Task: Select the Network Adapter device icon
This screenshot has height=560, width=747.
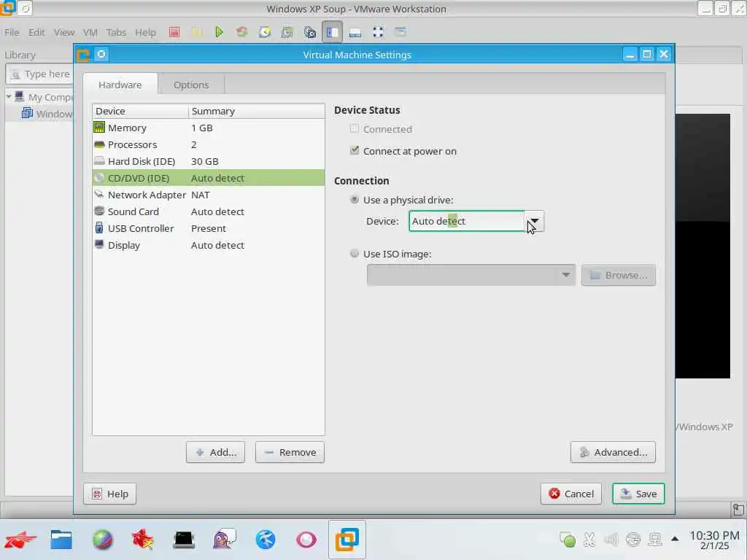Action: coord(99,194)
